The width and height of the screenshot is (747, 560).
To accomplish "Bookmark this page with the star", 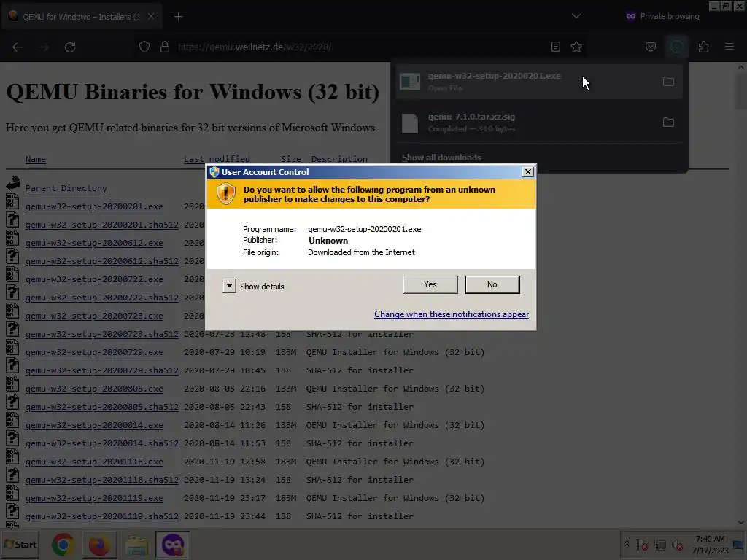I will (576, 47).
